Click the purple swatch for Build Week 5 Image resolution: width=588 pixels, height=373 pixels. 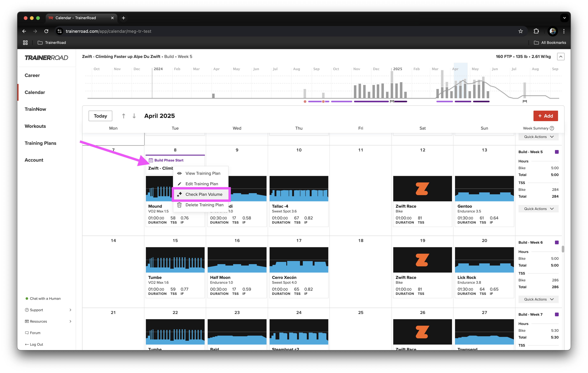(556, 152)
